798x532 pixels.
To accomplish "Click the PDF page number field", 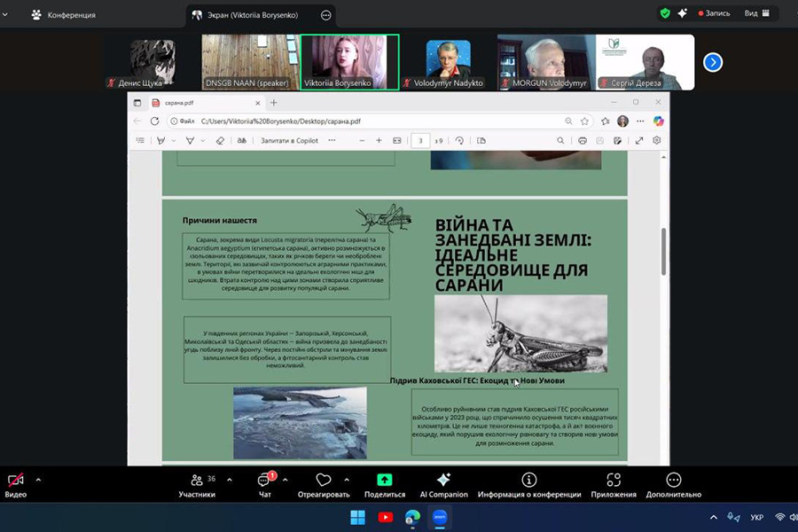I will [420, 140].
